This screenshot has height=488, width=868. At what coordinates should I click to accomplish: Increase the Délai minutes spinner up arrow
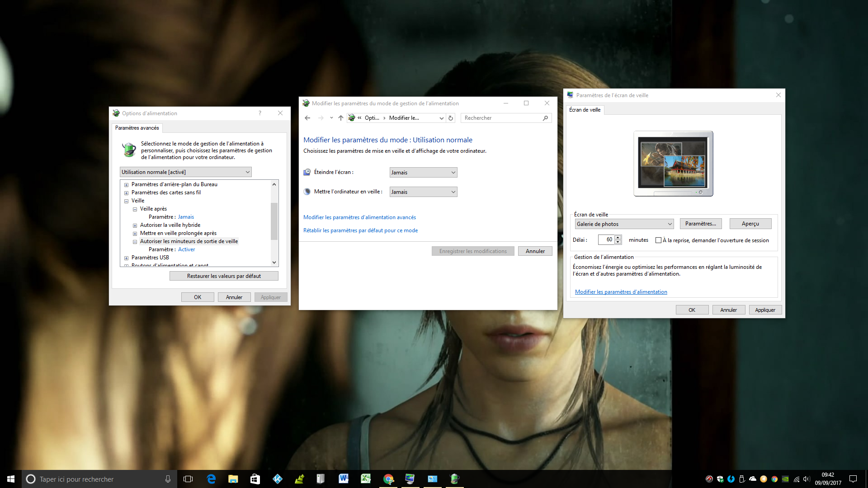click(618, 237)
